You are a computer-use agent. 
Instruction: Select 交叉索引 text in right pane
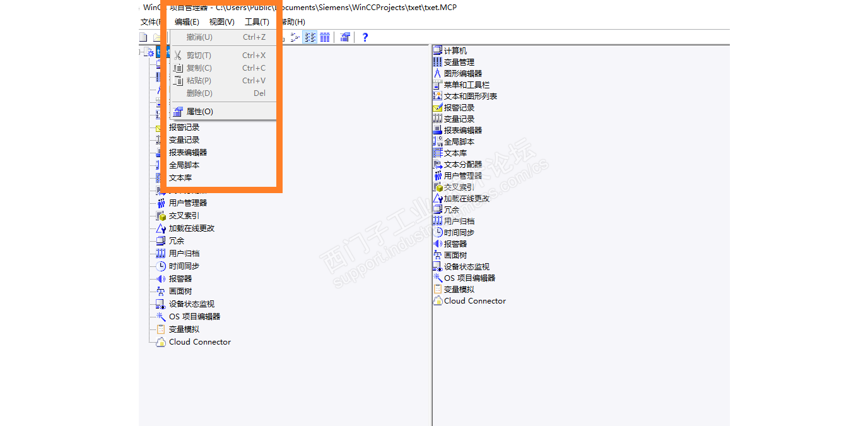click(x=459, y=187)
